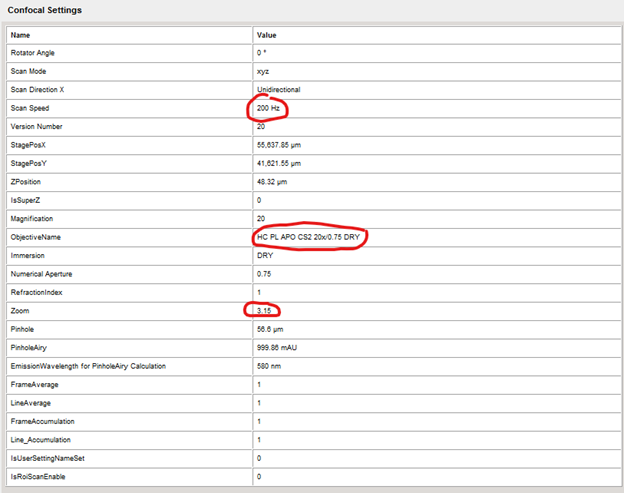Click the Value column header
Screen dimensions: 624x493
266,34
